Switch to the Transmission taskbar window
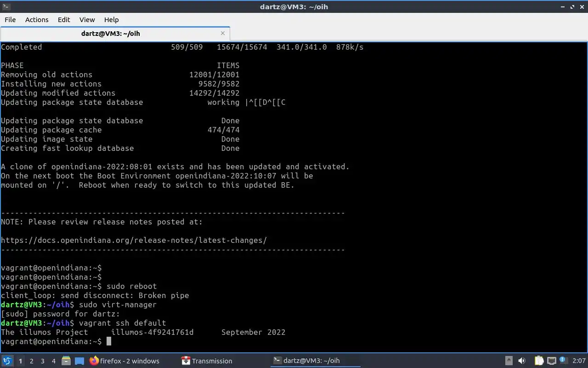This screenshot has width=588, height=368. coord(207,361)
